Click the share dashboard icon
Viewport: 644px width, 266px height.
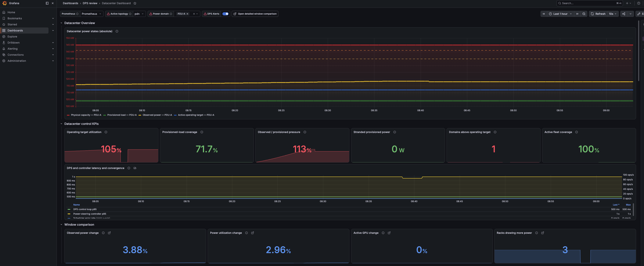(x=624, y=14)
